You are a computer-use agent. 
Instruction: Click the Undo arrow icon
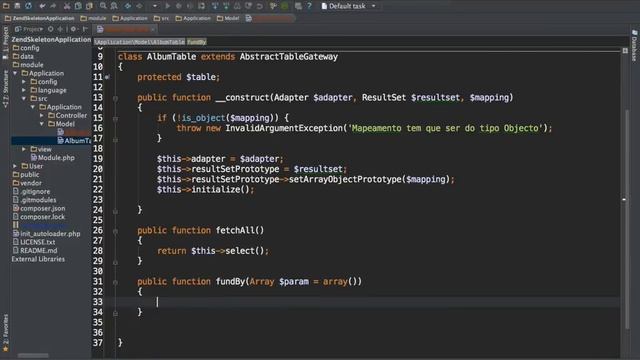42,6
